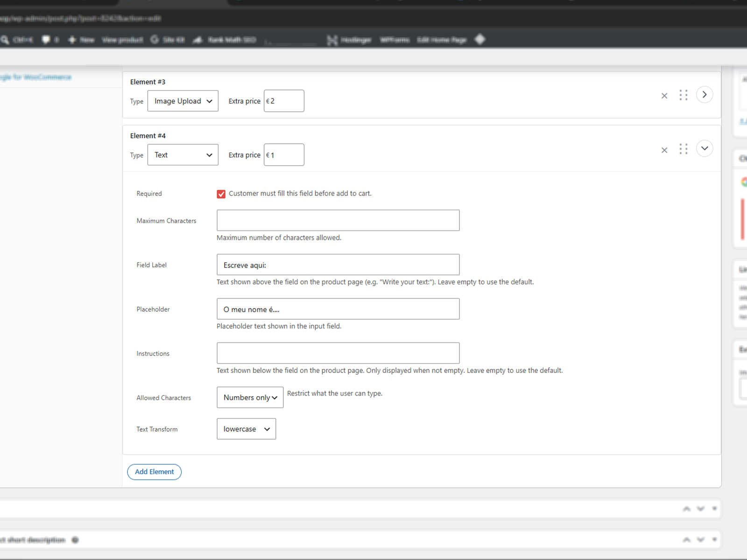747x560 pixels.
Task: Click help icon beside short description title
Action: [x=75, y=540]
